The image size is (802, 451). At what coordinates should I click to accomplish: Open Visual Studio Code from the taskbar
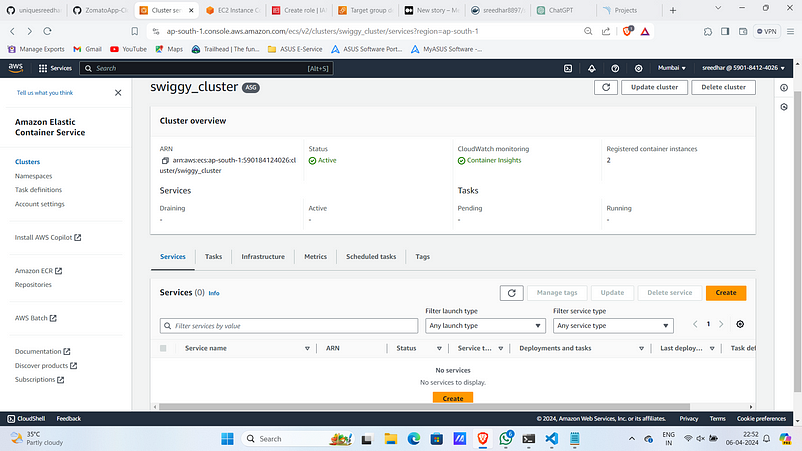click(x=551, y=439)
